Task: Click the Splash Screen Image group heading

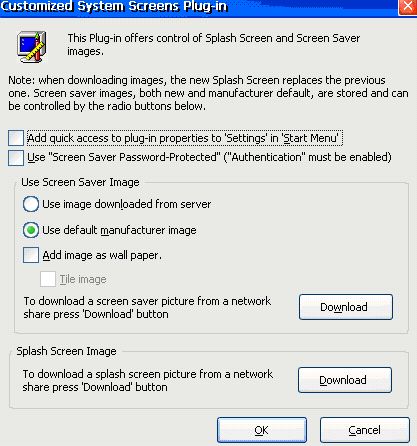Action: tap(66, 351)
